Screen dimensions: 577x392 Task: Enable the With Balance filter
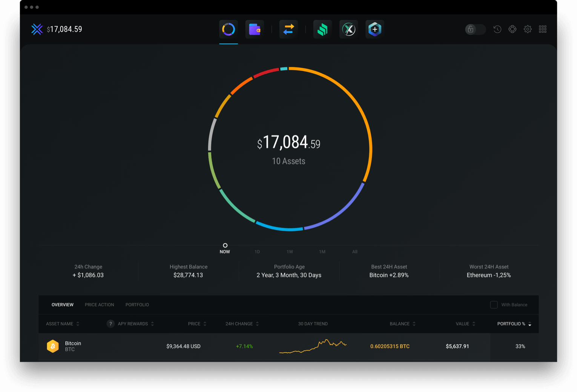(494, 304)
